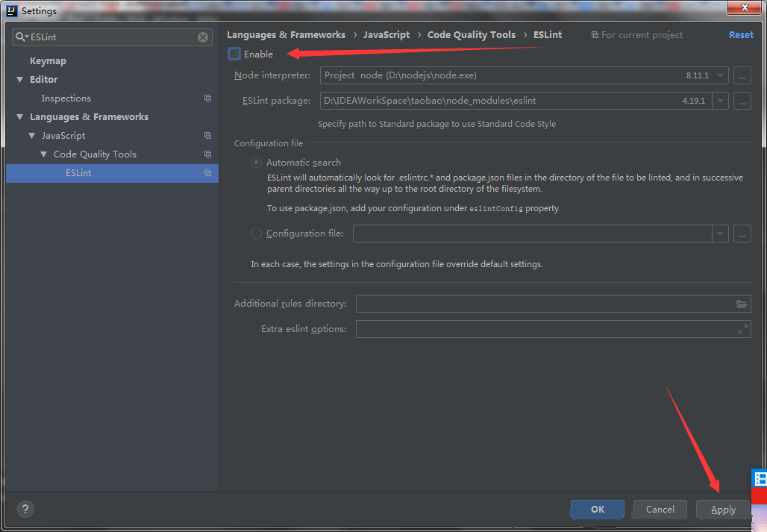Select the Configuration file radio button
The image size is (767, 532).
pos(256,234)
